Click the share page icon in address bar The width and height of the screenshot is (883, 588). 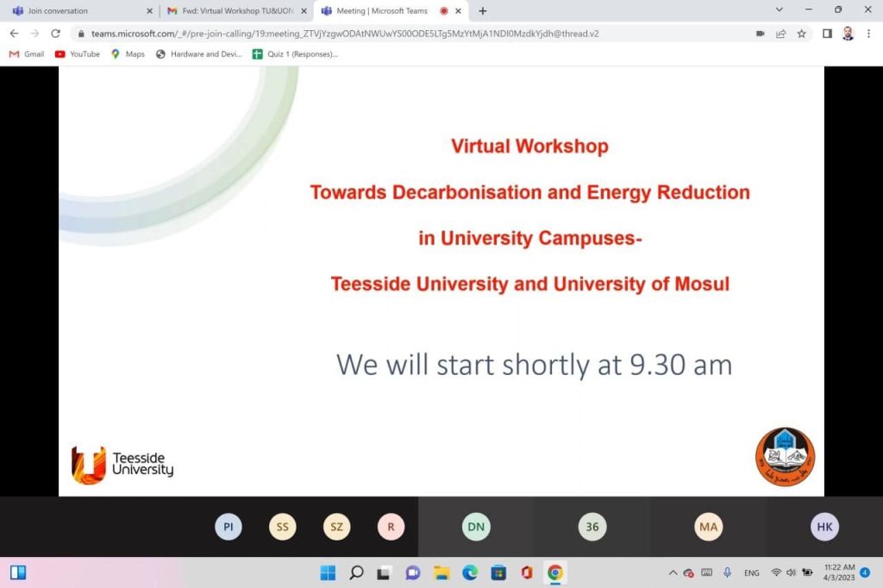pyautogui.click(x=781, y=34)
